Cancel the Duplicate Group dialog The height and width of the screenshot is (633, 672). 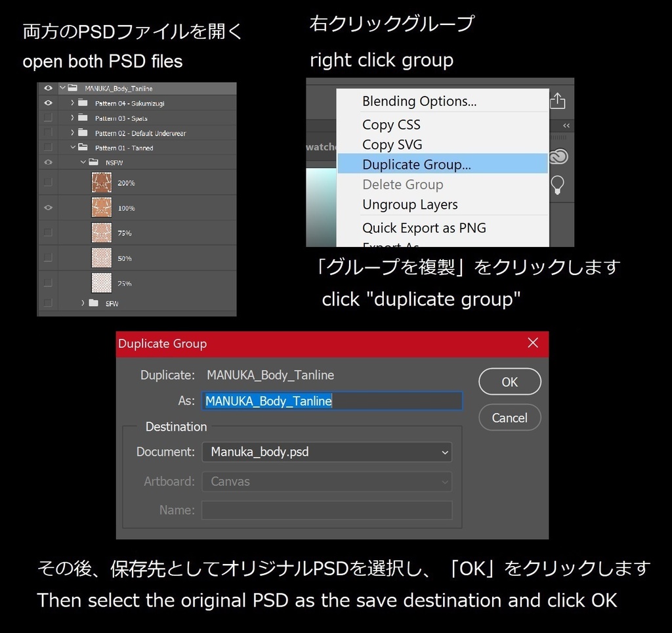(509, 418)
